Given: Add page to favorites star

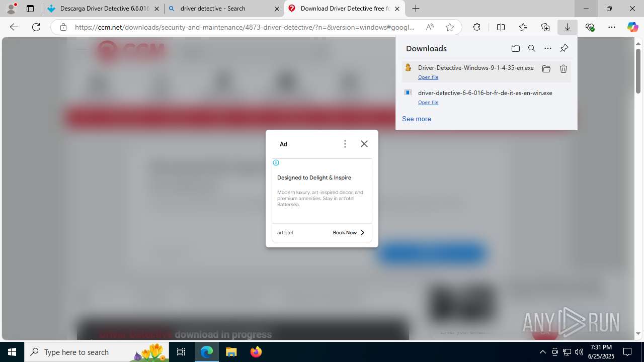Looking at the screenshot, I should [450, 27].
